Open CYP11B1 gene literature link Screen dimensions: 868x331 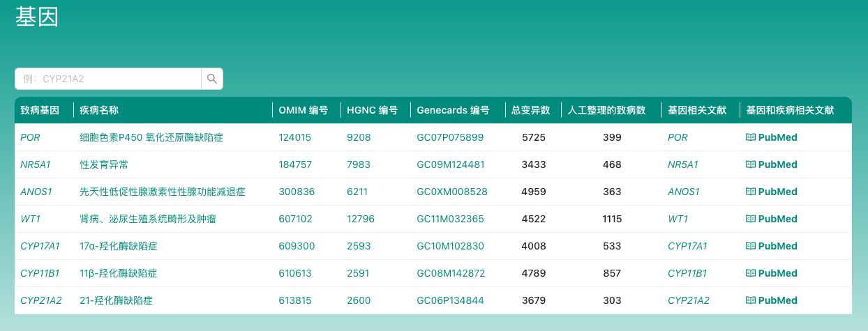pyautogui.click(x=687, y=273)
